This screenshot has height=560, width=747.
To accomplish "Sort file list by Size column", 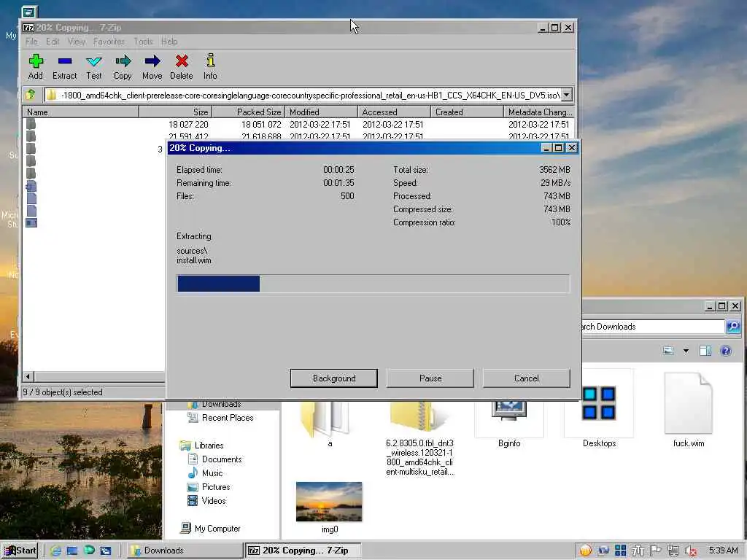I will pyautogui.click(x=175, y=112).
